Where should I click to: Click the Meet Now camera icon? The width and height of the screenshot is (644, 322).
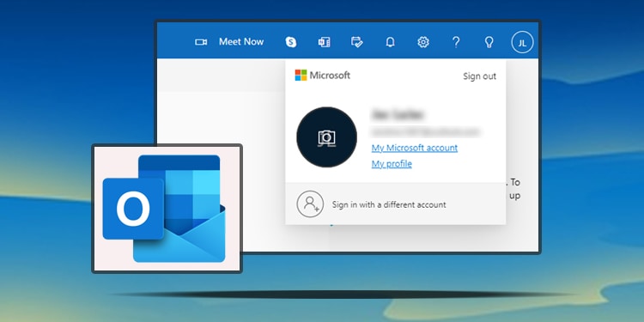pos(201,42)
